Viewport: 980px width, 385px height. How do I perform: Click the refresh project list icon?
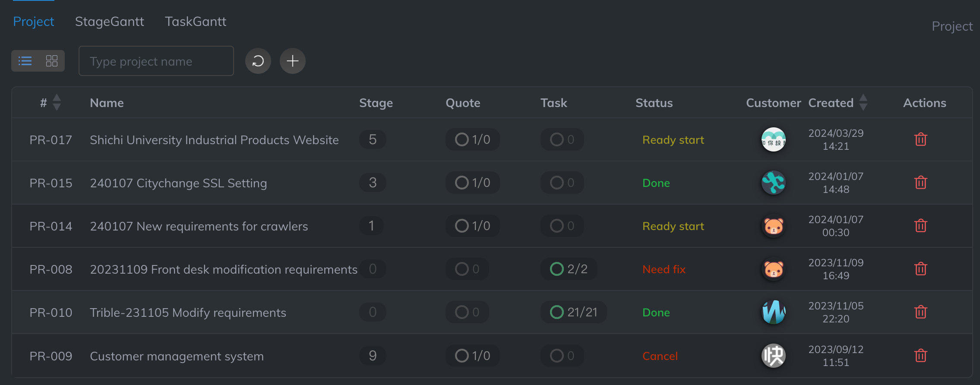(258, 61)
